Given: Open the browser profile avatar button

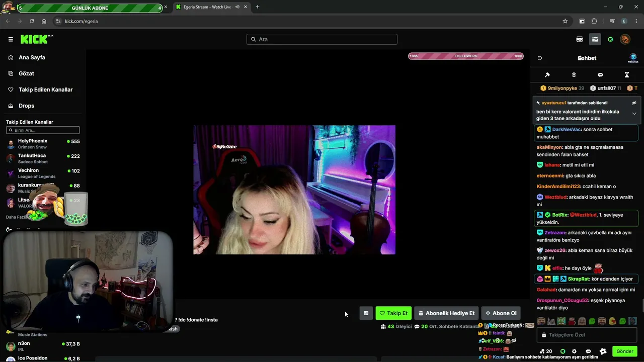Looking at the screenshot, I should point(624,21).
